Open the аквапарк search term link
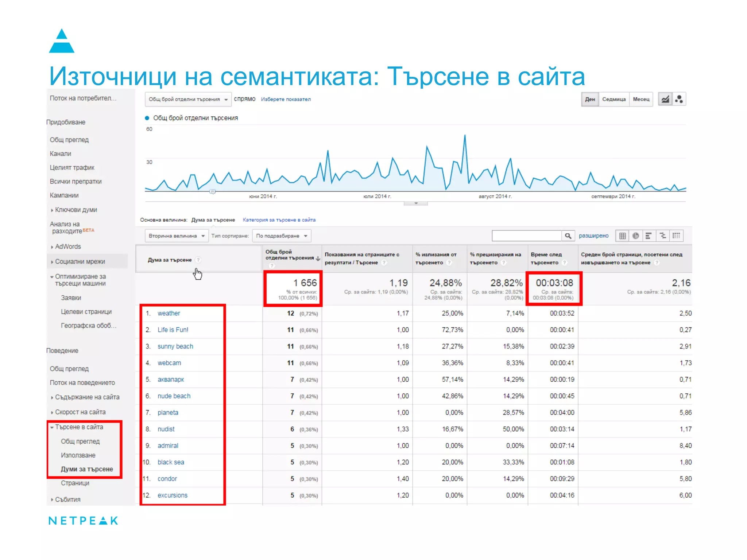 point(171,380)
